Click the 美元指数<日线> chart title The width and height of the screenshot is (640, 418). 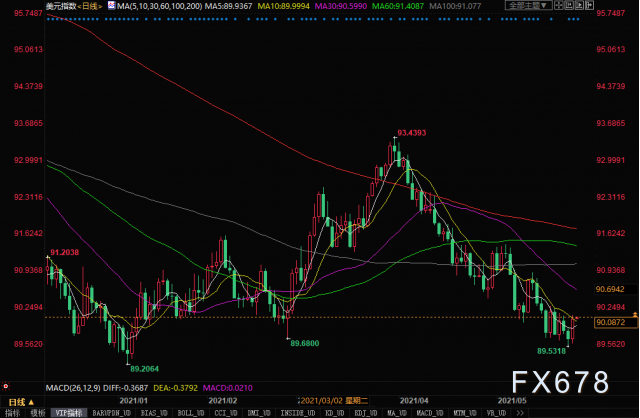click(x=74, y=6)
